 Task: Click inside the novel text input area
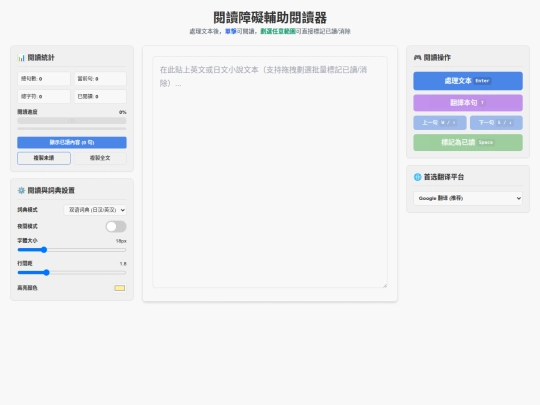click(270, 172)
